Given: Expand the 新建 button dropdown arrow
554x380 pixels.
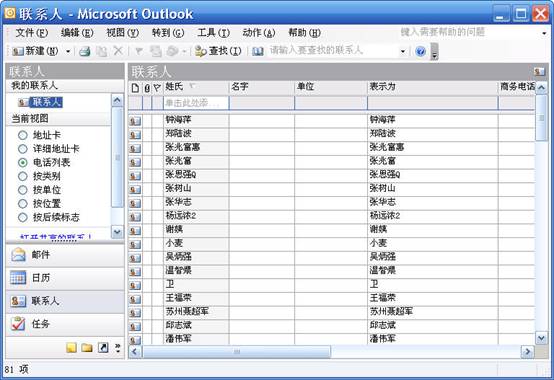Looking at the screenshot, I should click(x=68, y=52).
